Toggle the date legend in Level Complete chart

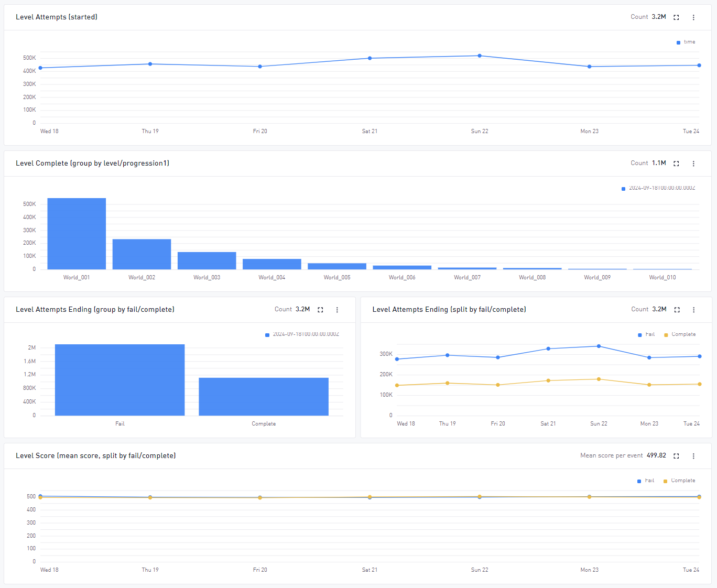[658, 188]
